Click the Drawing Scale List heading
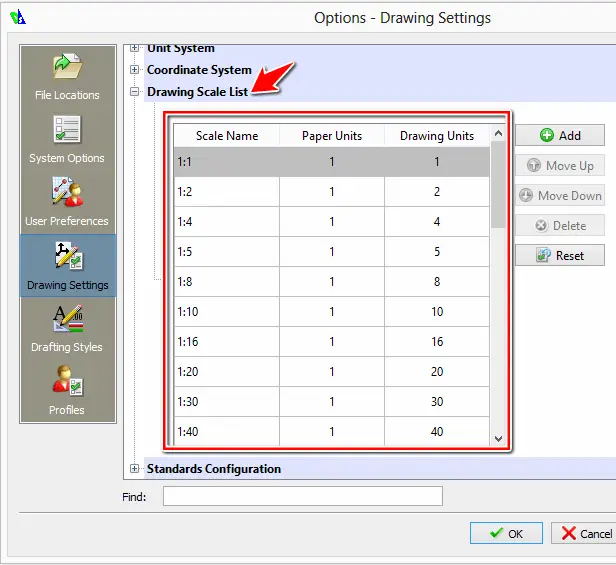The image size is (616, 565). 198,92
